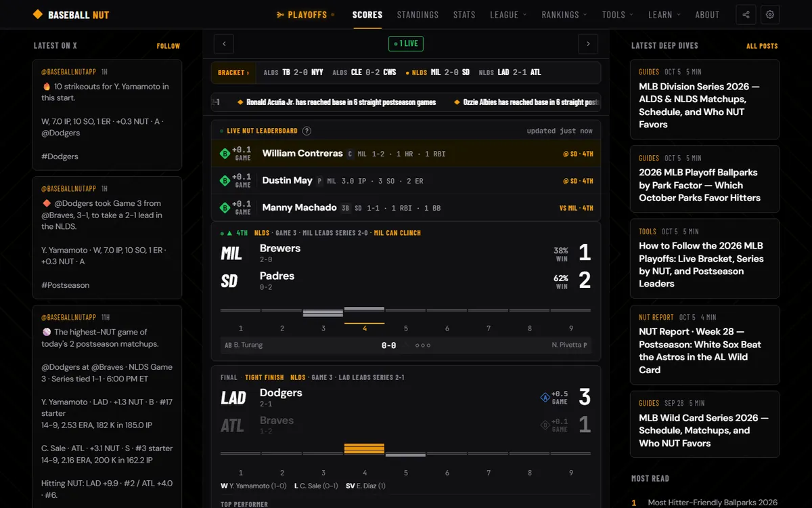Click the B grade badge beside Dustin May

pyautogui.click(x=225, y=181)
